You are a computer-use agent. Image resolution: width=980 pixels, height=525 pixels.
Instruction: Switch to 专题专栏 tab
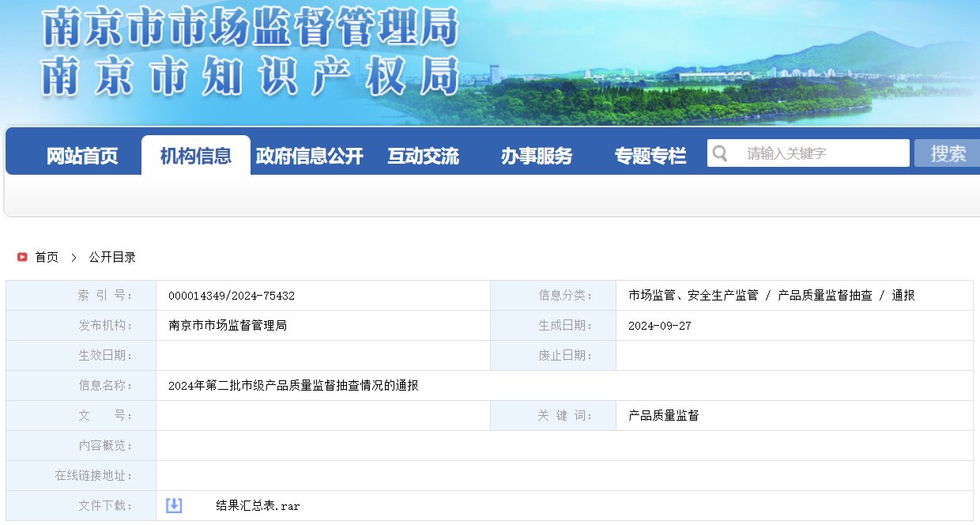pos(650,156)
